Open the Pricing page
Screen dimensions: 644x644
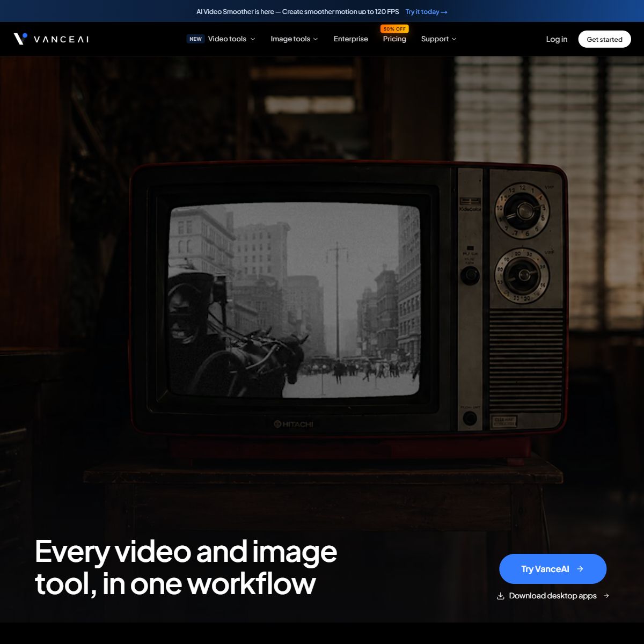[x=394, y=39]
